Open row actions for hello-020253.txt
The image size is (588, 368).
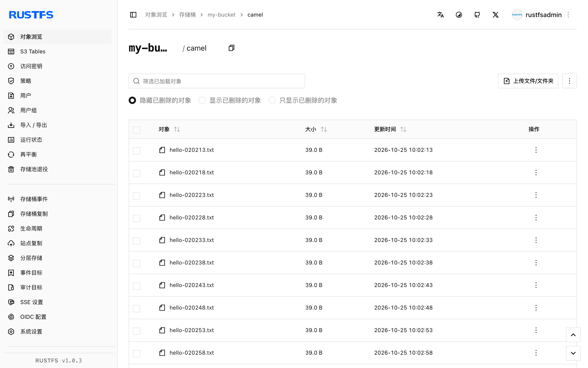tap(536, 330)
